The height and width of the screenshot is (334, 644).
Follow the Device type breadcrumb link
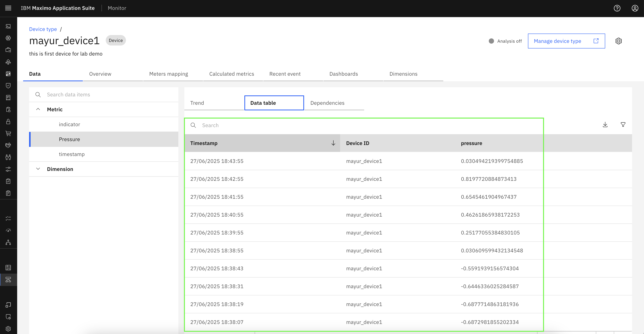(43, 29)
